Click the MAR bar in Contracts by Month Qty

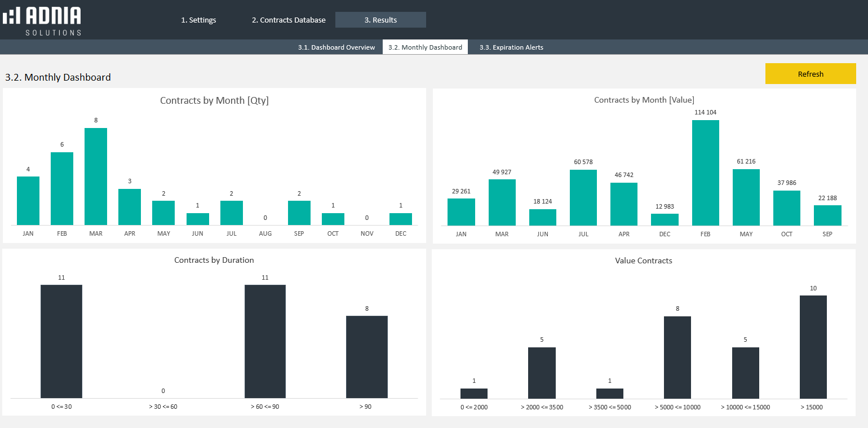coord(96,177)
